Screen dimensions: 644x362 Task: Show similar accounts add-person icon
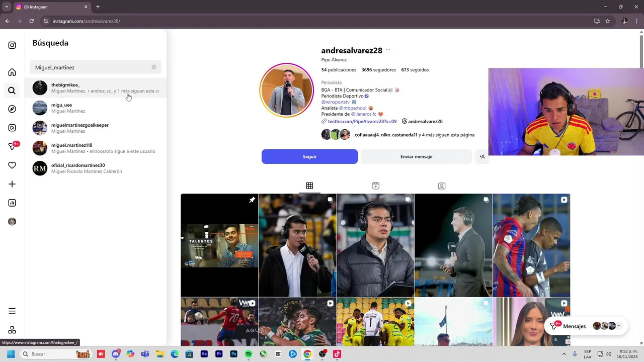pos(482,156)
